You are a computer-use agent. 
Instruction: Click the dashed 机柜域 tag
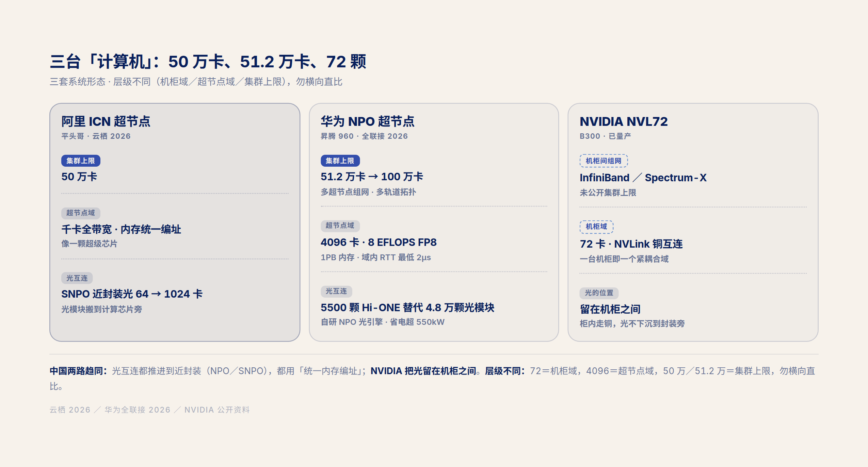pos(596,227)
